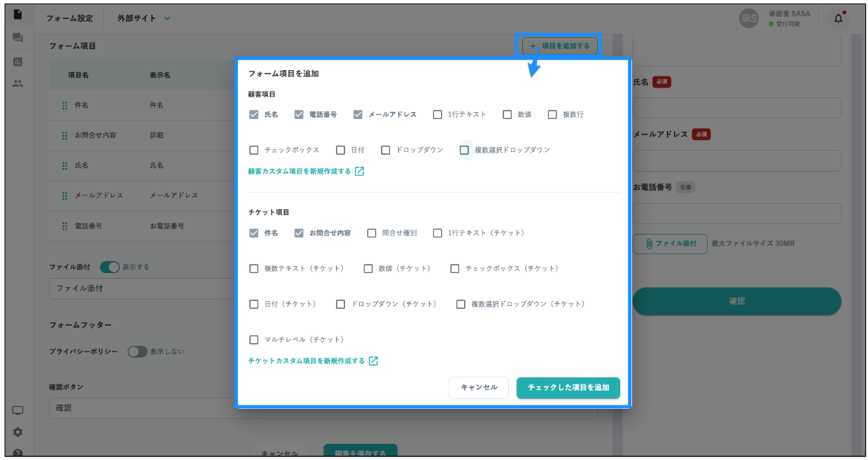Click the document icon in left sidebar
The height and width of the screenshot is (460, 868).
point(18,14)
